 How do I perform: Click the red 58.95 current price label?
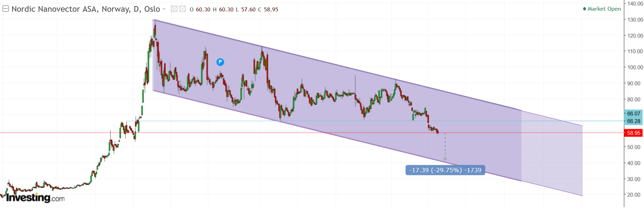tap(634, 133)
